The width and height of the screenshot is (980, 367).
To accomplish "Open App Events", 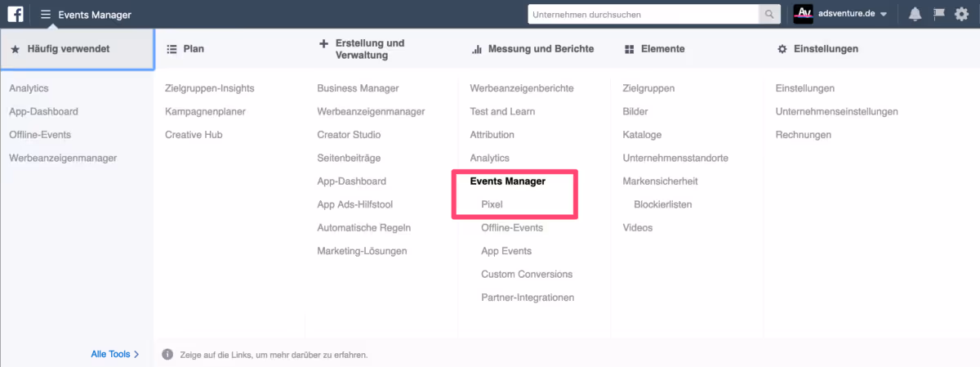I will point(506,251).
